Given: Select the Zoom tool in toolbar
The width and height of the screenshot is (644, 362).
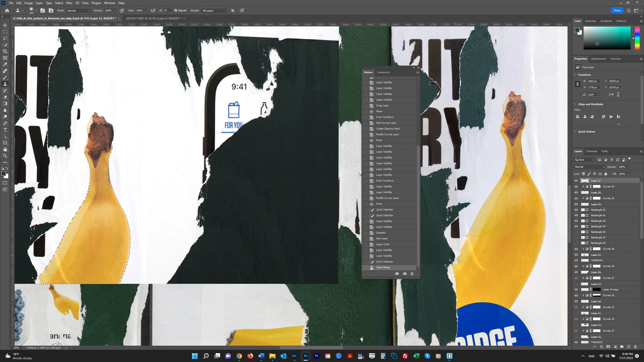Looking at the screenshot, I should tap(5, 156).
